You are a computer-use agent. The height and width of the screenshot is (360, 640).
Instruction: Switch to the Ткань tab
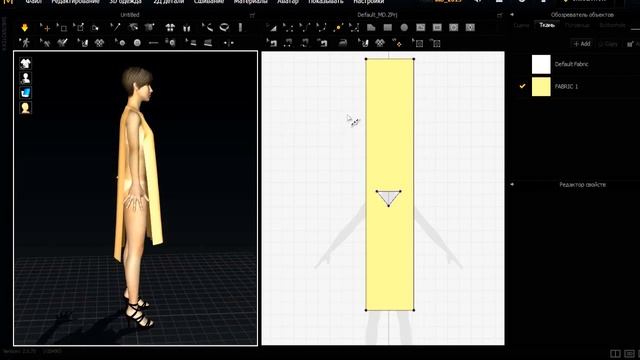tap(547, 25)
